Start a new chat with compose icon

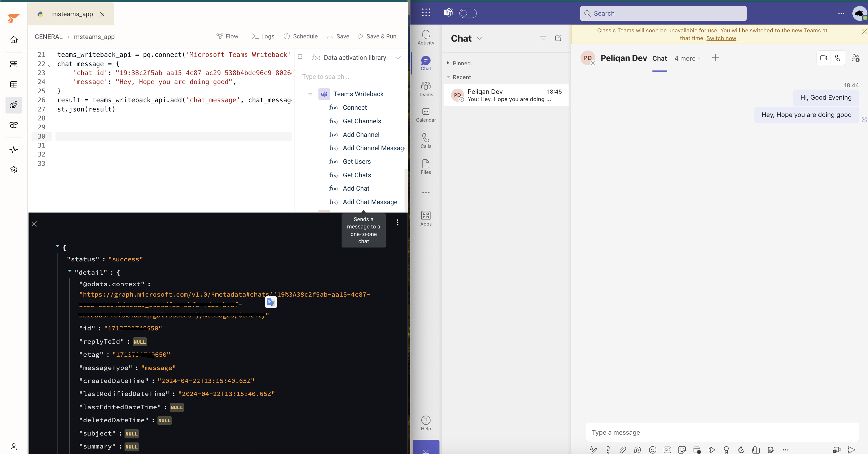click(558, 38)
